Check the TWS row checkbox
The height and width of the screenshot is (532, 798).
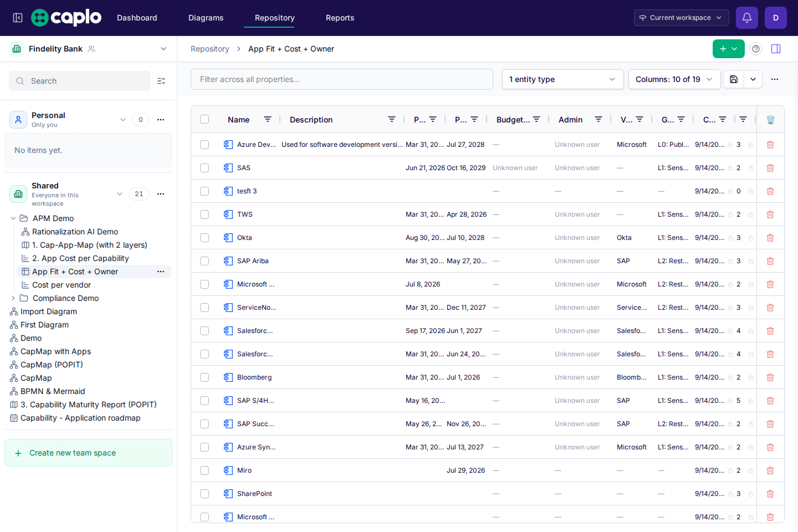click(204, 214)
